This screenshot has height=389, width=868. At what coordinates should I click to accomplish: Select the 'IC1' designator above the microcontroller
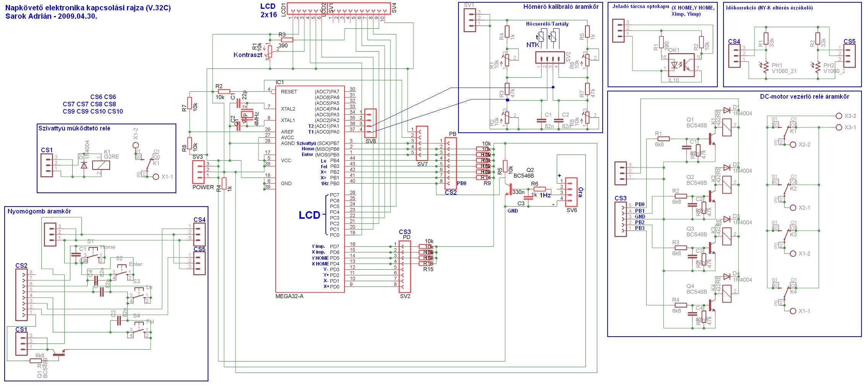[x=280, y=82]
